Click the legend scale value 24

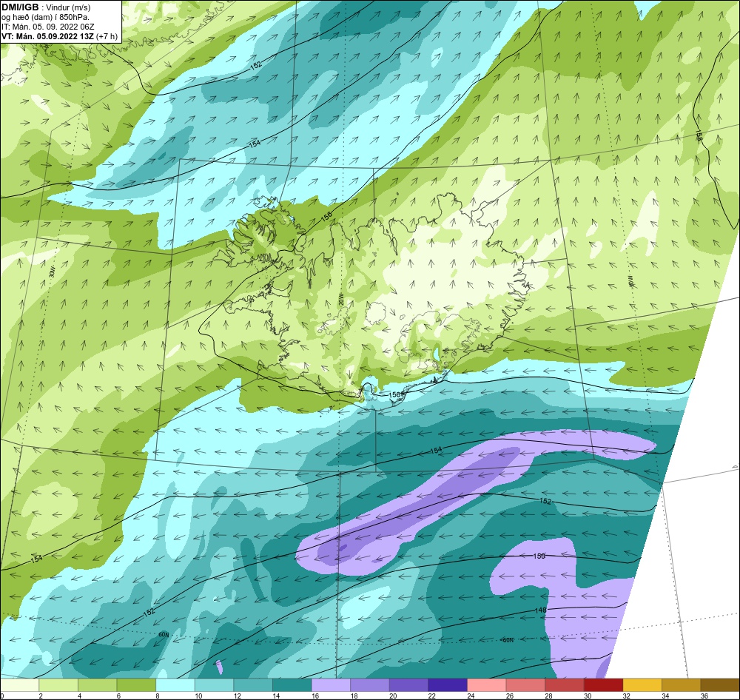[471, 696]
